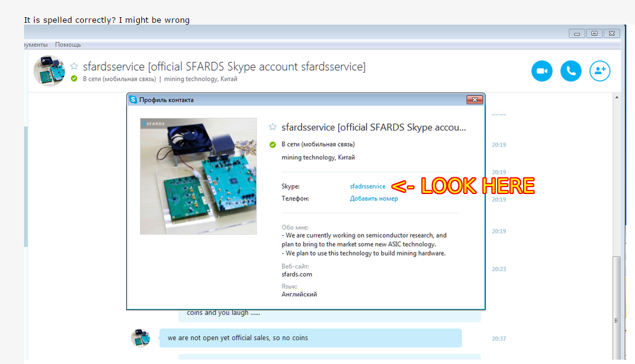Favorite the contact in the chat header

pyautogui.click(x=74, y=66)
